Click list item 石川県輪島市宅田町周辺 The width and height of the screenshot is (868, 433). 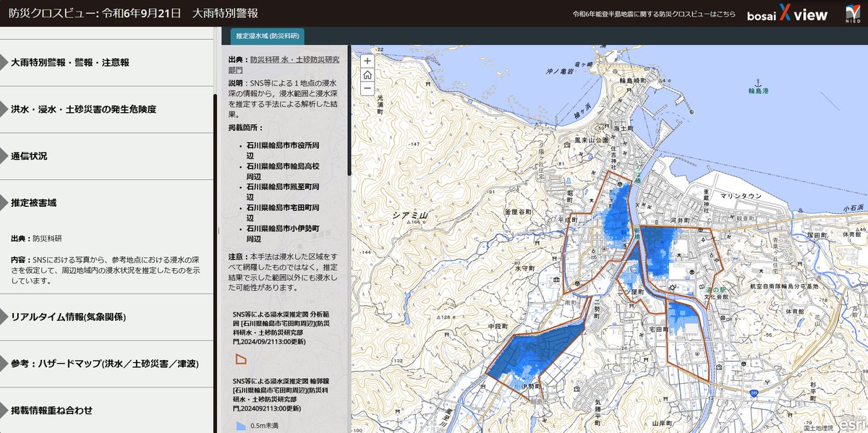283,213
